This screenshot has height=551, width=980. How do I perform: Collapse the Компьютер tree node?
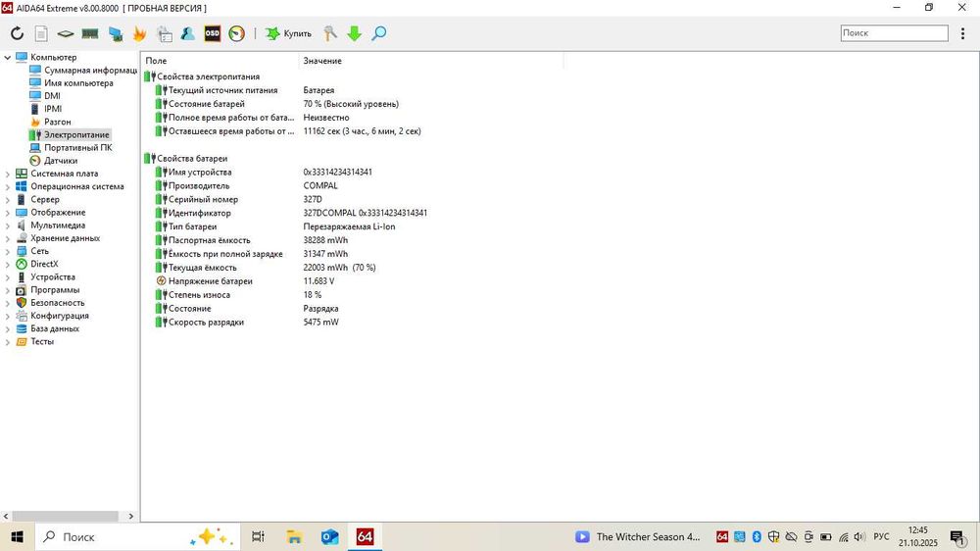[8, 57]
